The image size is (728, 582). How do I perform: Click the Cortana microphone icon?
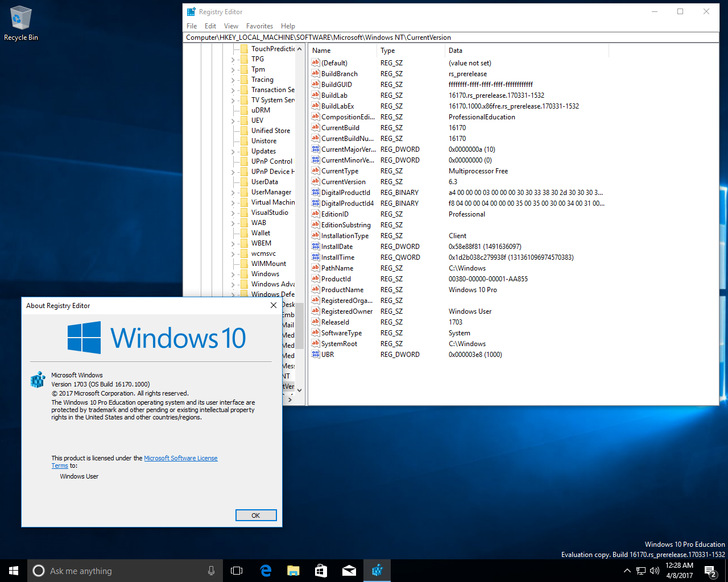[211, 571]
